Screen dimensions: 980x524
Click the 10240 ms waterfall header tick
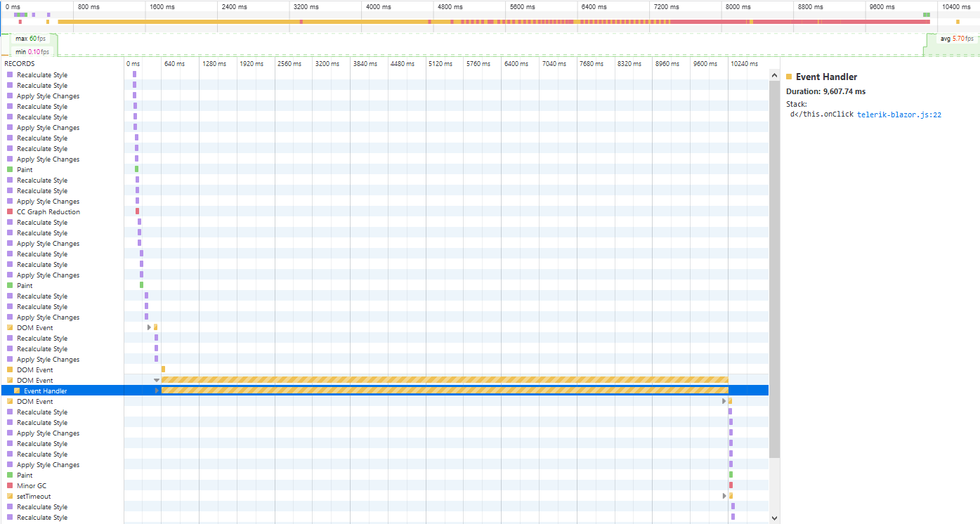[744, 64]
